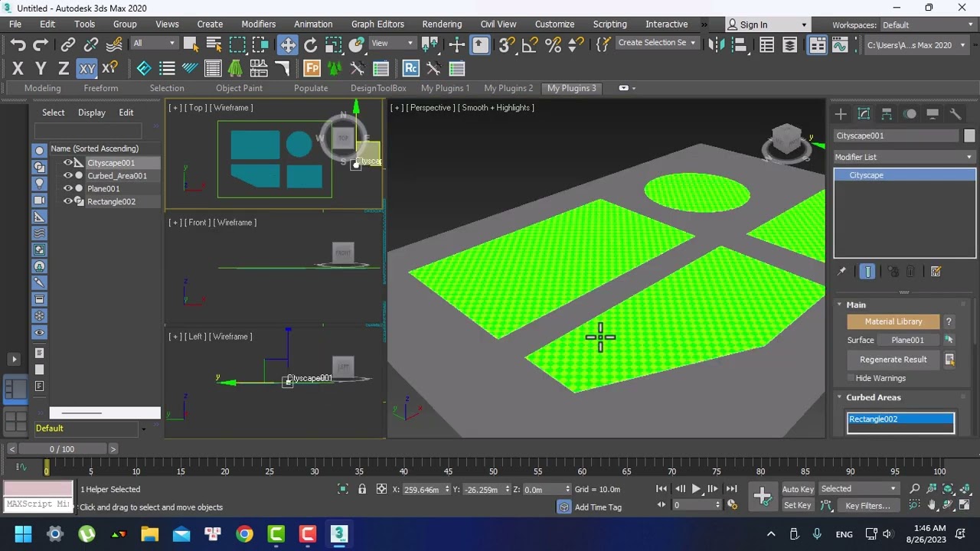Open the Modify panel tab icon
The width and height of the screenshot is (980, 551).
(864, 114)
